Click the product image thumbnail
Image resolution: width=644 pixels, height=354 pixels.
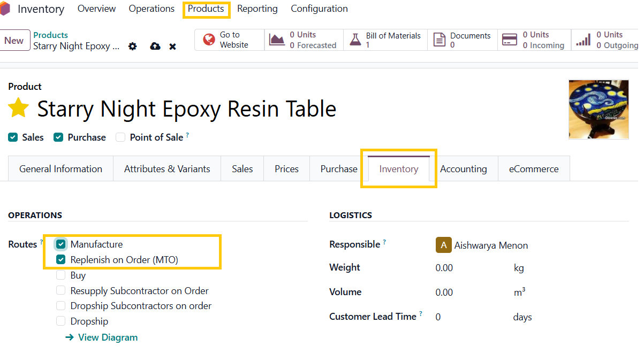click(x=598, y=110)
